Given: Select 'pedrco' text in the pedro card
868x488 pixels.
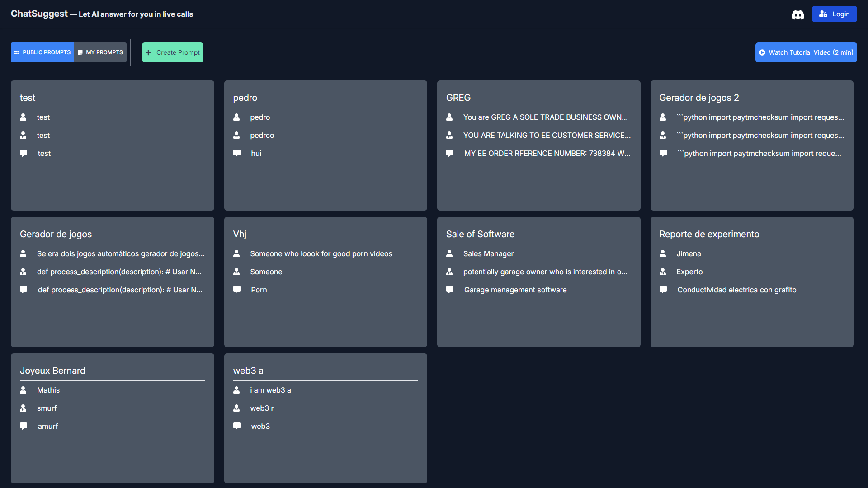Looking at the screenshot, I should coord(262,135).
